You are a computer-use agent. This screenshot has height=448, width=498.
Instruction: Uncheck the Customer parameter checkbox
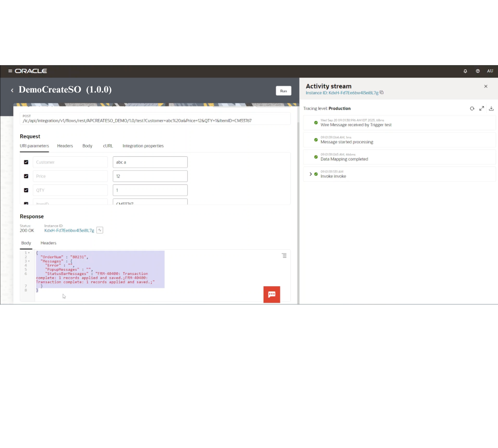(x=26, y=162)
